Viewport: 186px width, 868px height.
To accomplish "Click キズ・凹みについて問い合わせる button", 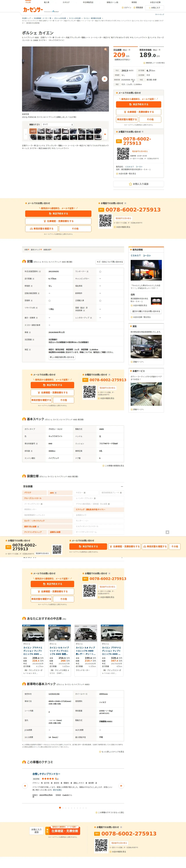I will coord(110,262).
